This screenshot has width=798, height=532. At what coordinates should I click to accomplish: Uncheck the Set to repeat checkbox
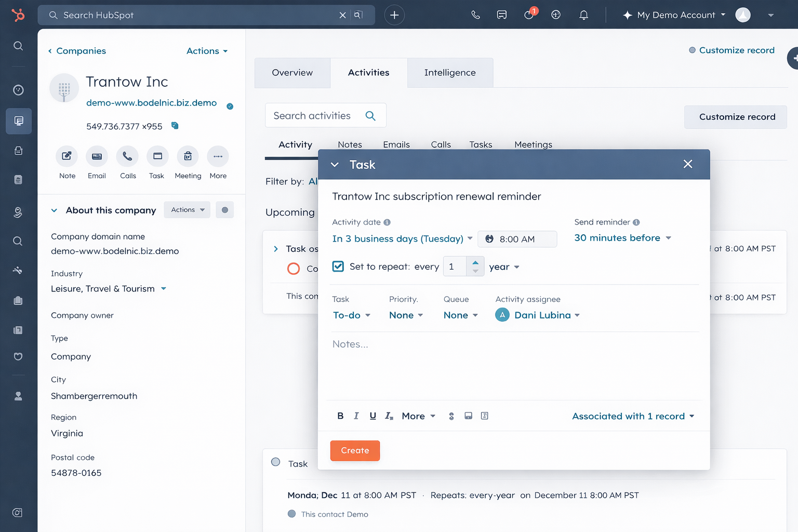pos(338,267)
